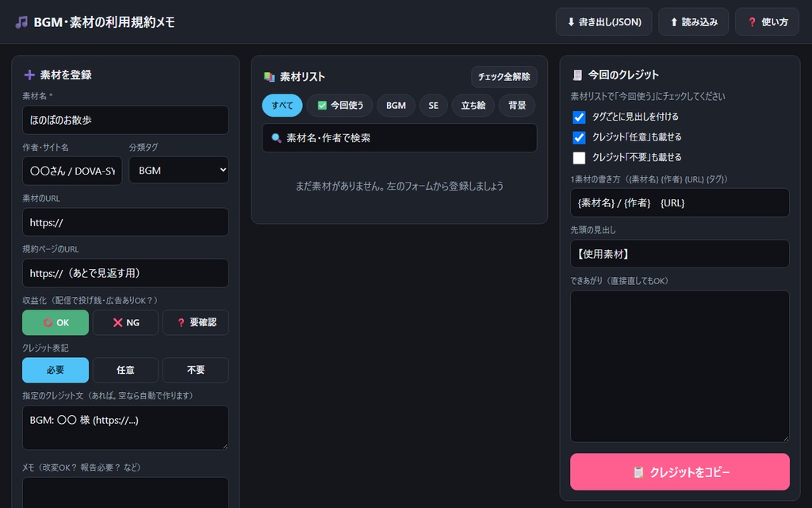The width and height of the screenshot is (812, 508).
Task: Click the document icon beside 今回のクレジット
Action: click(577, 75)
